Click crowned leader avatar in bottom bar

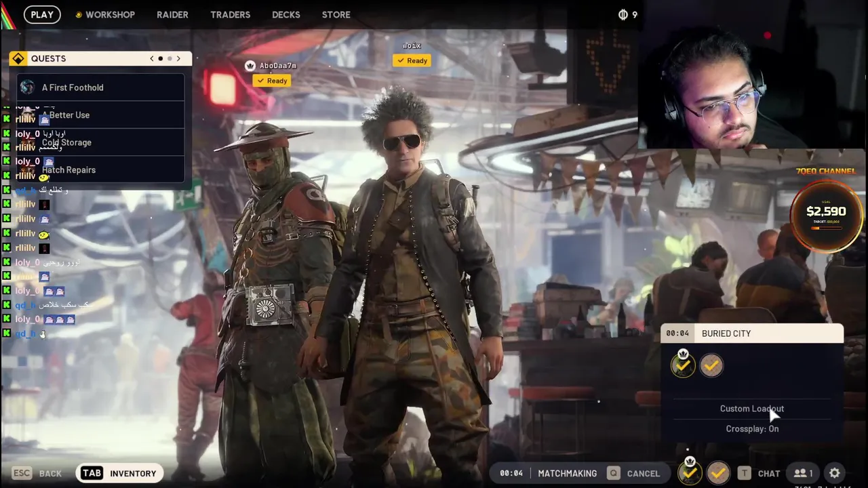pos(690,472)
